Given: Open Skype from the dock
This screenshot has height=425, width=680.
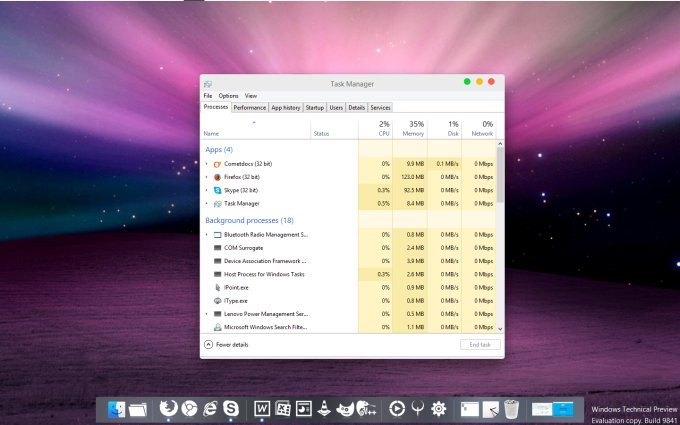Looking at the screenshot, I should [233, 408].
